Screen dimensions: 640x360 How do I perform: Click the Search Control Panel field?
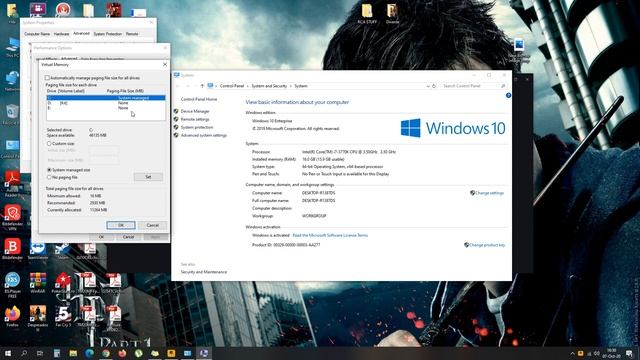(473, 86)
